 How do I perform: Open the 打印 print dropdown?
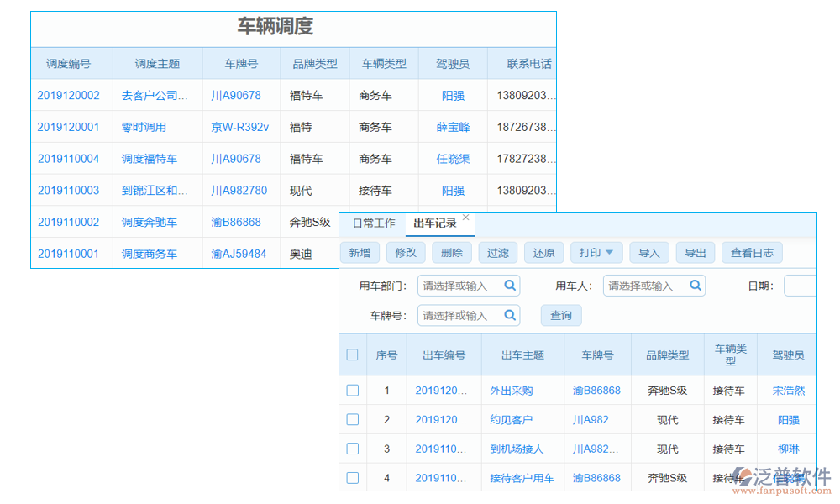596,252
